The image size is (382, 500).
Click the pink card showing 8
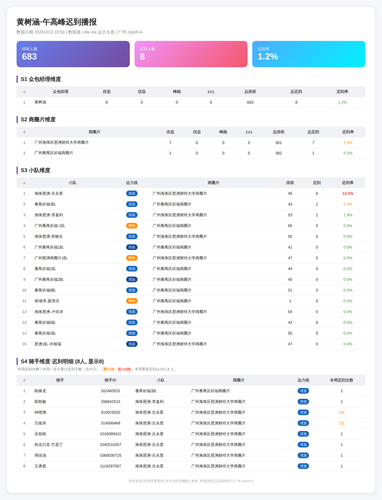point(191,54)
